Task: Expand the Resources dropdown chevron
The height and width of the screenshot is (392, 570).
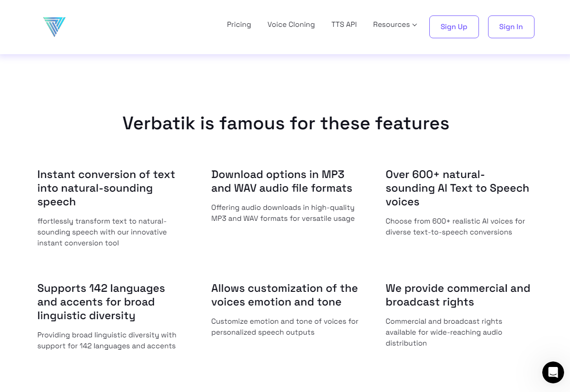Action: (415, 25)
